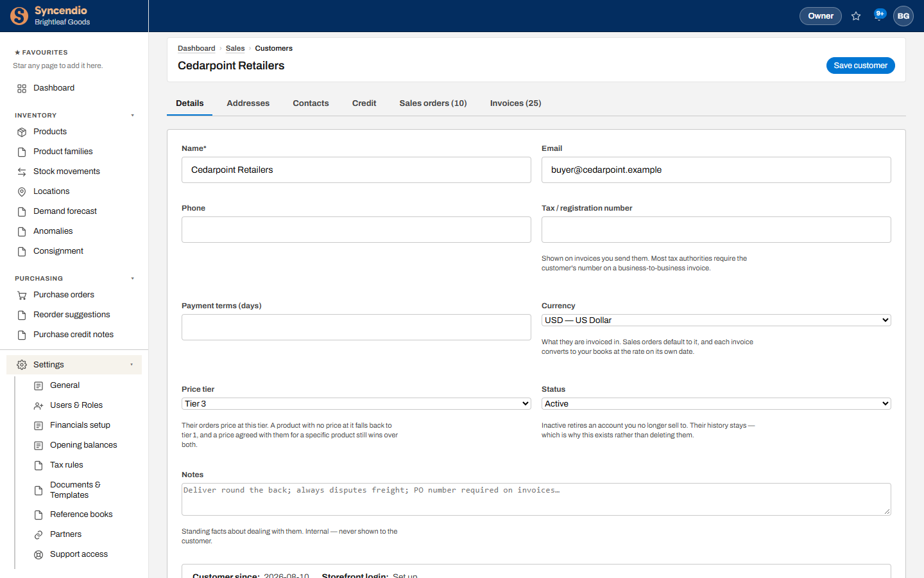Click the Save customer button
This screenshot has height=578, width=924.
pyautogui.click(x=860, y=66)
